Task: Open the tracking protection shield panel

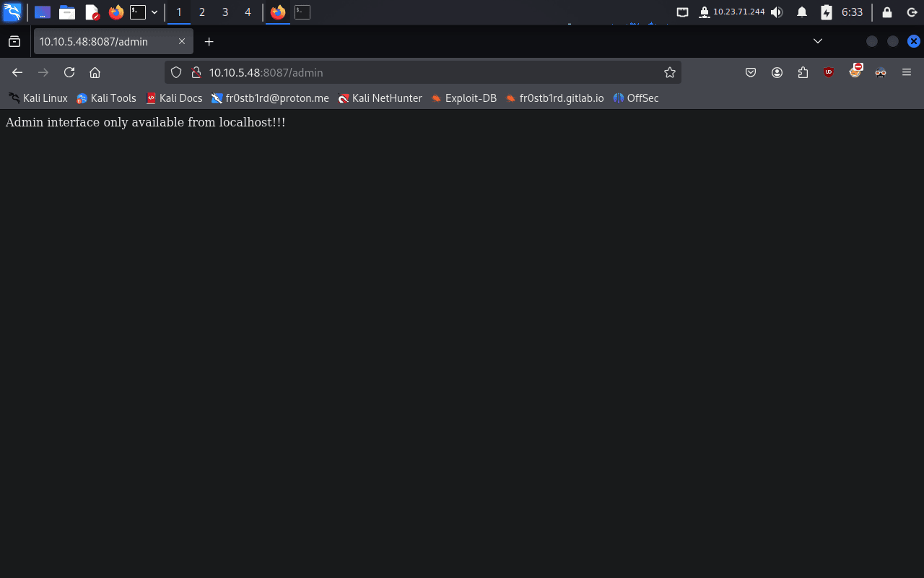Action: [176, 72]
